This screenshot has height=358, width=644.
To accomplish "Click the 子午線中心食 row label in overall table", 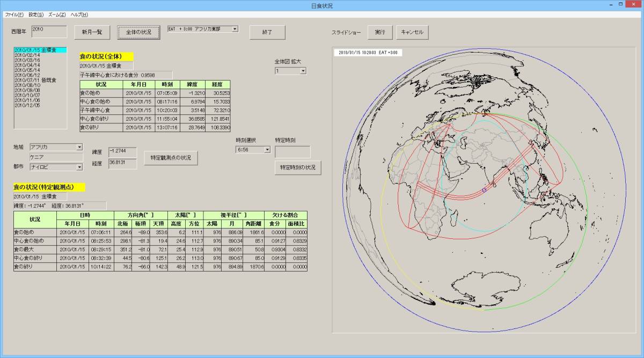I will coord(101,110).
